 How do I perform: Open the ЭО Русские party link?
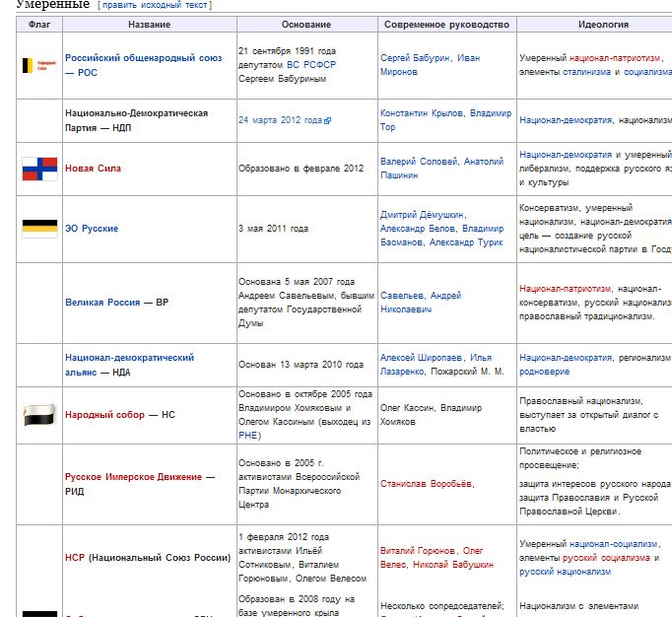[92, 229]
